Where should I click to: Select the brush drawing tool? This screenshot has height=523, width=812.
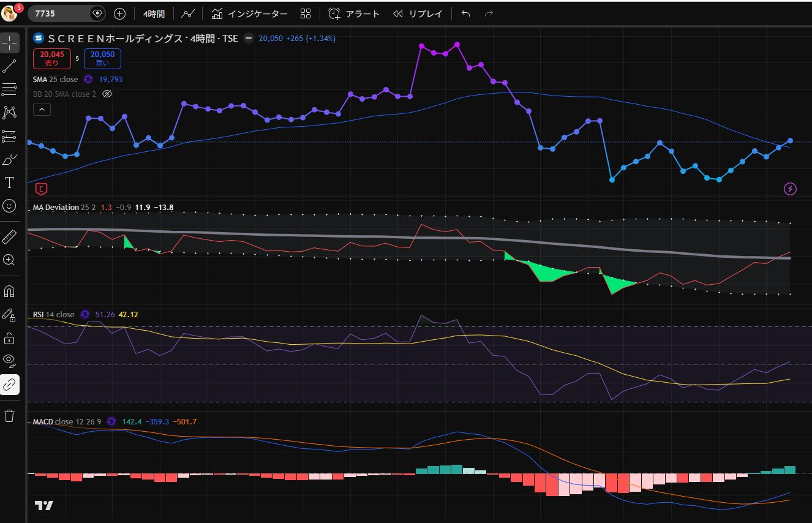[9, 160]
